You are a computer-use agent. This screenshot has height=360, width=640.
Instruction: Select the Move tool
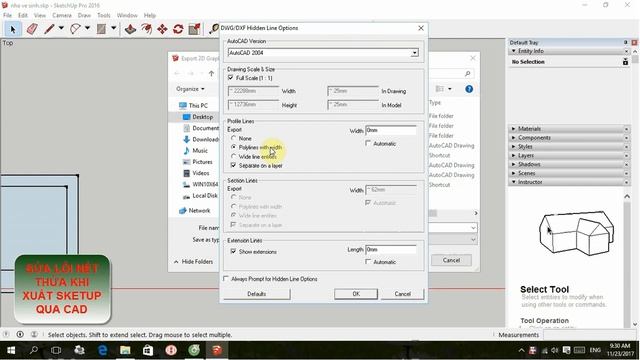tap(162, 29)
